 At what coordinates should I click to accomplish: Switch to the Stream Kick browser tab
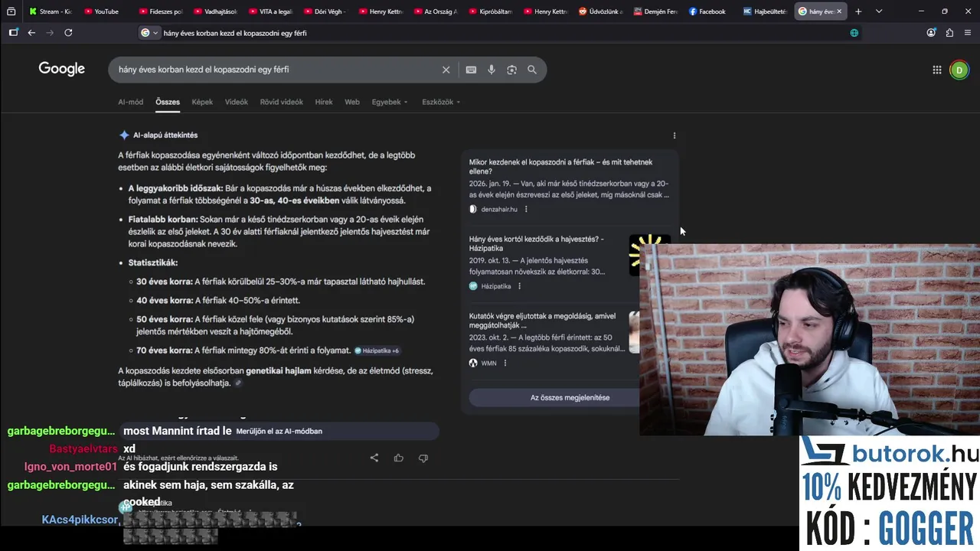point(51,11)
